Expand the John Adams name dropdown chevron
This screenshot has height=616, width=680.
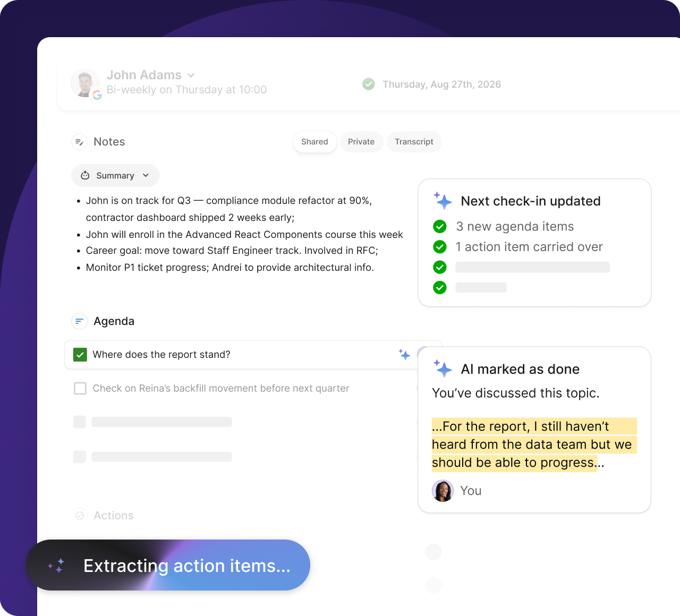(191, 75)
